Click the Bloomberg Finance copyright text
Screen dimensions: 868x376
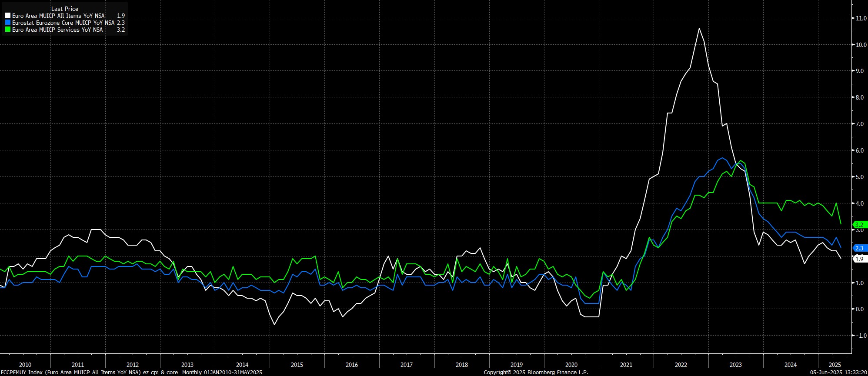[x=536, y=373]
